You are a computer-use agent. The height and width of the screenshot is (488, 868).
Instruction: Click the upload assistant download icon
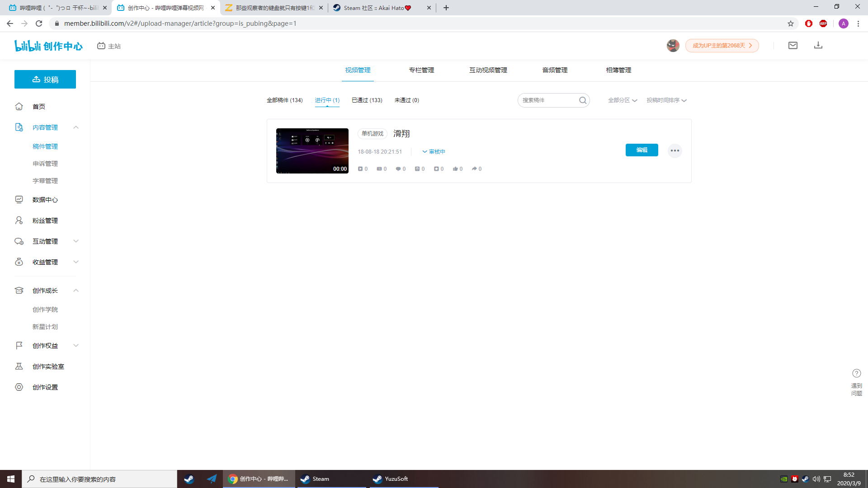pos(818,45)
